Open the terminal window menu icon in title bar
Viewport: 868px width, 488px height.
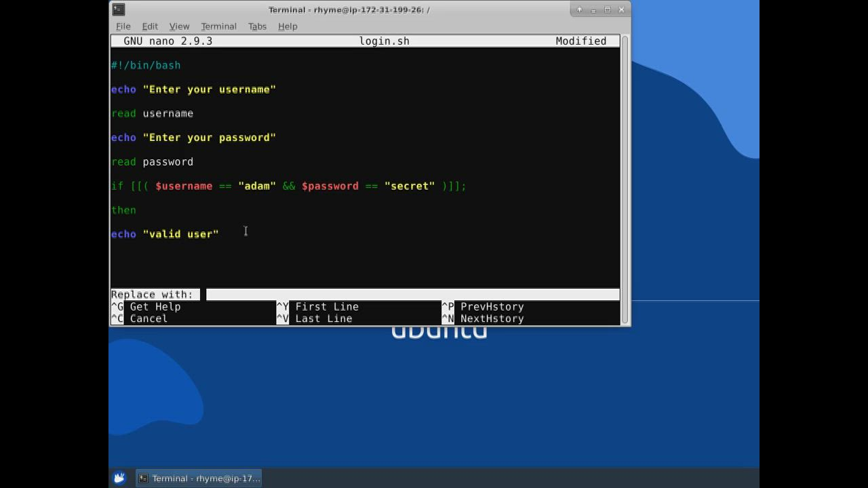point(118,9)
